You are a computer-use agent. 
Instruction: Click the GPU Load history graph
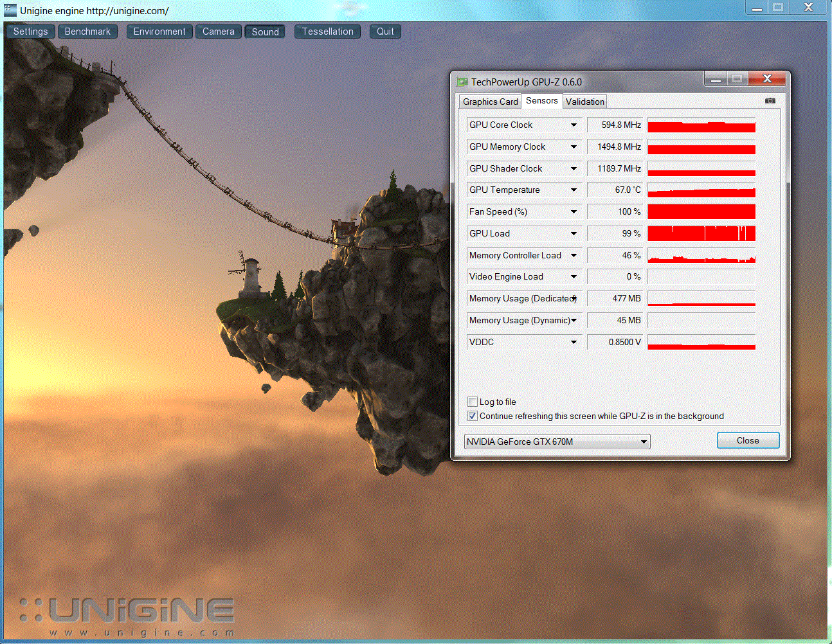[x=701, y=233]
